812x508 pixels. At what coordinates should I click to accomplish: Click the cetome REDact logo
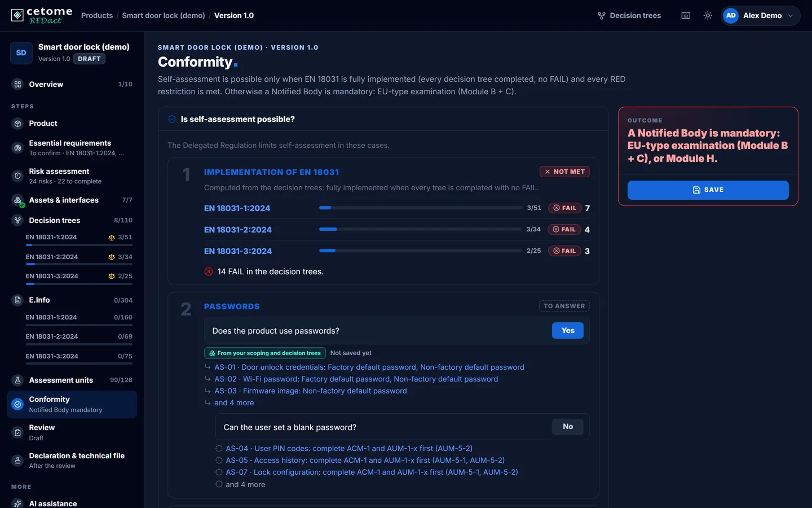[42, 15]
